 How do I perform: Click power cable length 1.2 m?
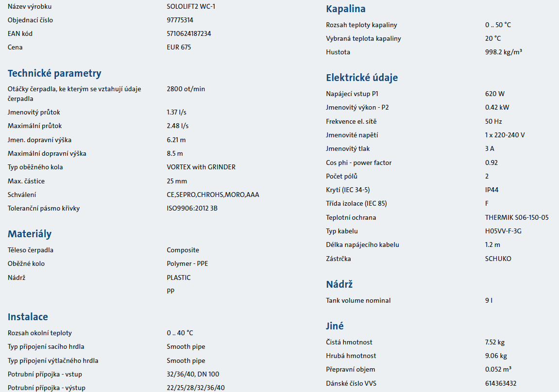pyautogui.click(x=492, y=245)
